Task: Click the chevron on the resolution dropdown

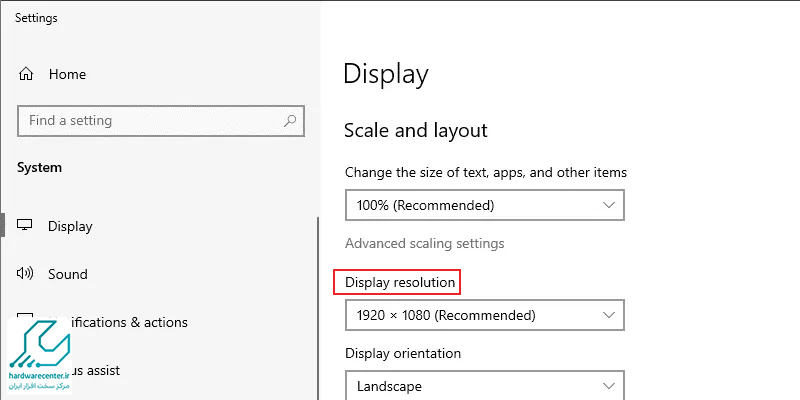Action: tap(609, 316)
